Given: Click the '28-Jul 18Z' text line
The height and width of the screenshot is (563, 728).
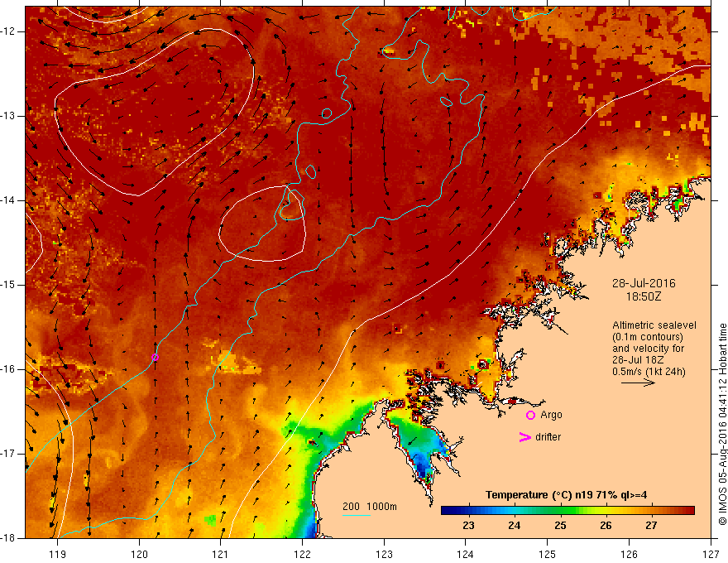Looking at the screenshot, I should [638, 360].
